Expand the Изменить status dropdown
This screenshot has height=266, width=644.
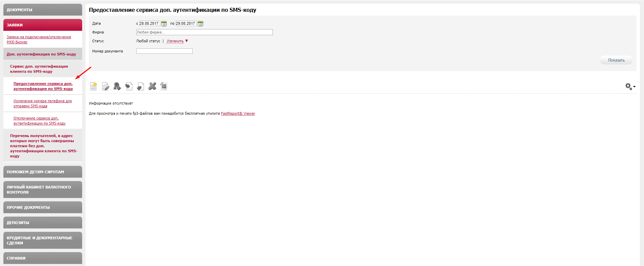(177, 41)
